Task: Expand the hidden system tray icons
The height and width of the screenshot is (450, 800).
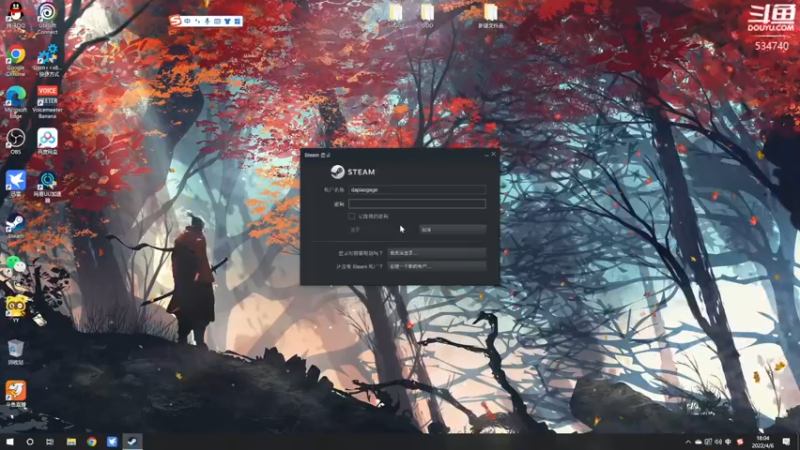Action: (x=688, y=442)
